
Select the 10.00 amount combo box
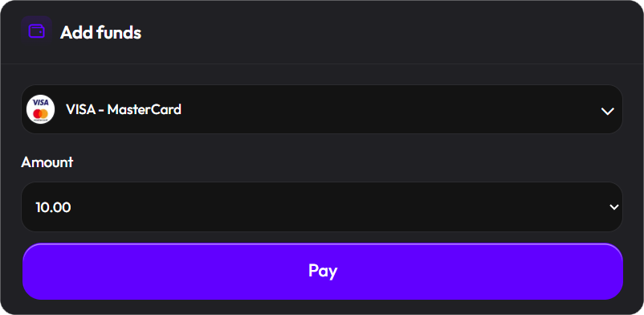tap(322, 207)
